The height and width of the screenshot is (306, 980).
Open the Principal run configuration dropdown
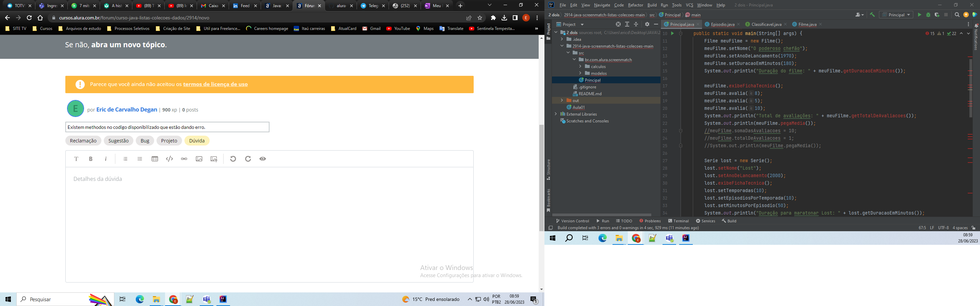coord(896,15)
